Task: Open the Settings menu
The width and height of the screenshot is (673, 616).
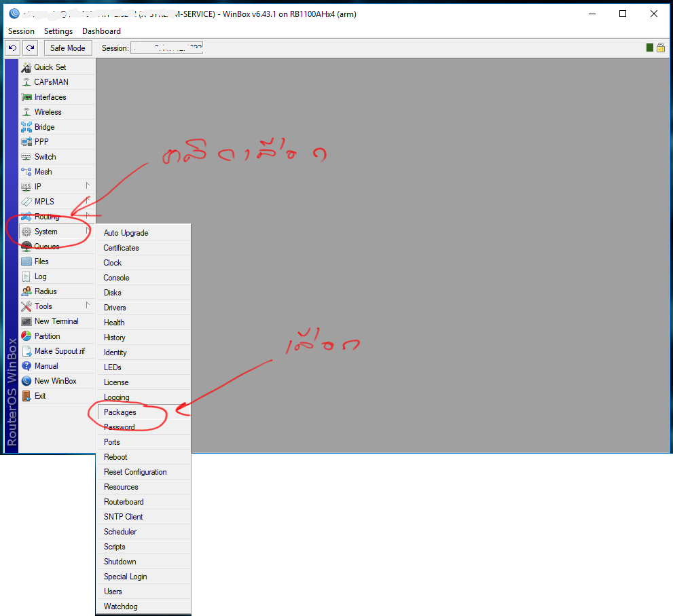Action: tap(58, 31)
